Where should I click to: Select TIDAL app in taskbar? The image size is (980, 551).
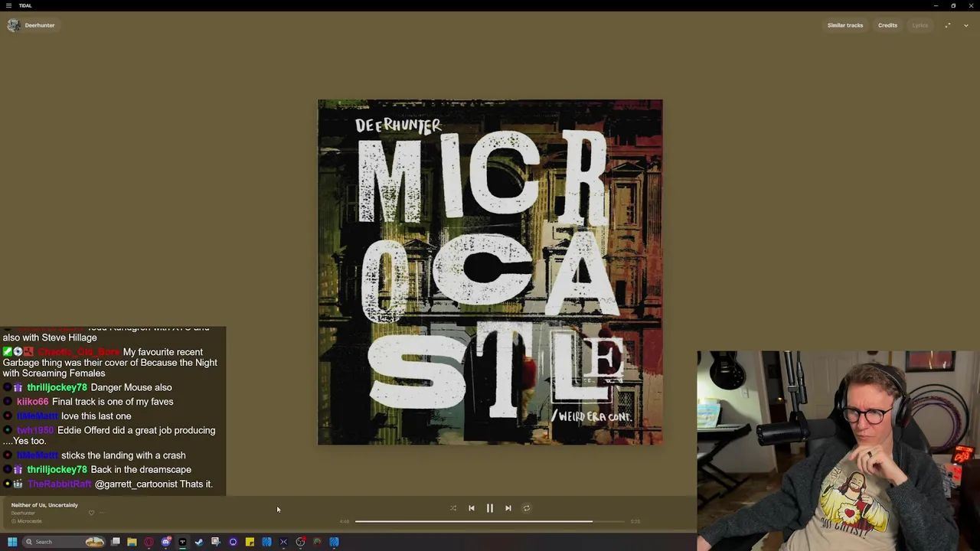pos(182,542)
